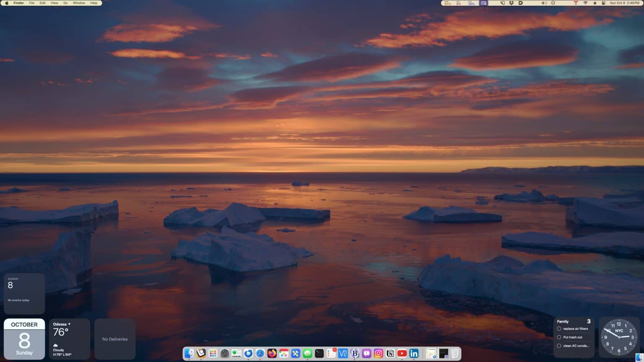Complete the "clean AC conde..." reminder
This screenshot has height=362, width=644.
pyautogui.click(x=559, y=346)
